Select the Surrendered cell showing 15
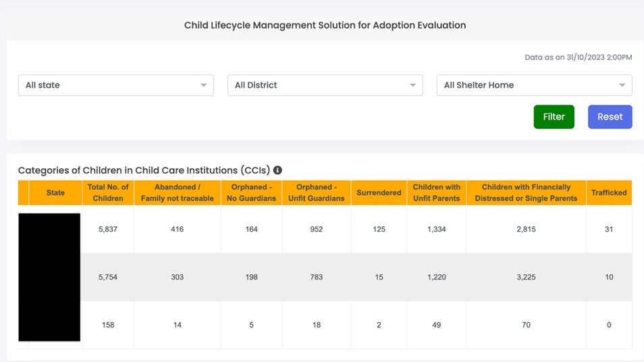Viewport: 644px width, 362px height. click(379, 277)
